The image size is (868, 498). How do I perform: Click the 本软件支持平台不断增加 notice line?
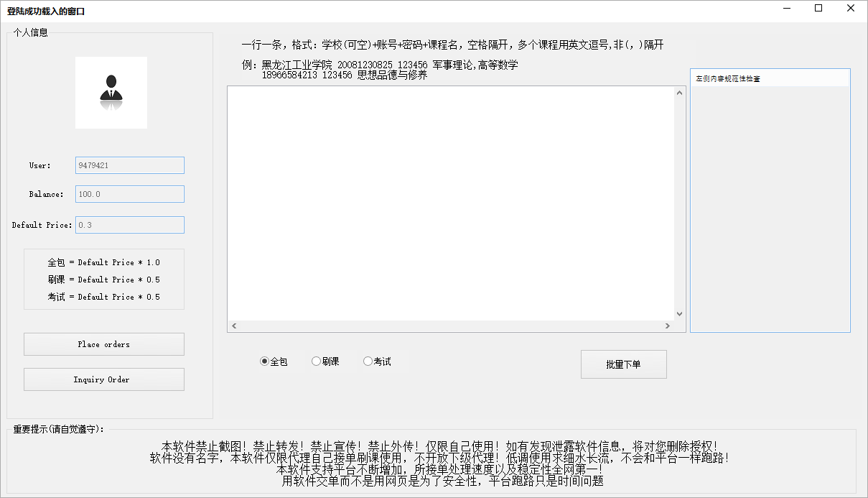[x=439, y=469]
